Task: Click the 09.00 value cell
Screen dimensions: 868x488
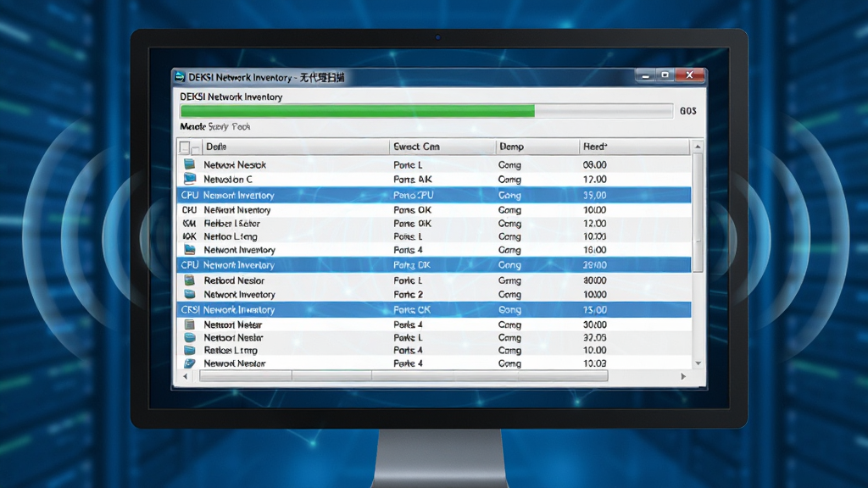Action: pyautogui.click(x=594, y=165)
